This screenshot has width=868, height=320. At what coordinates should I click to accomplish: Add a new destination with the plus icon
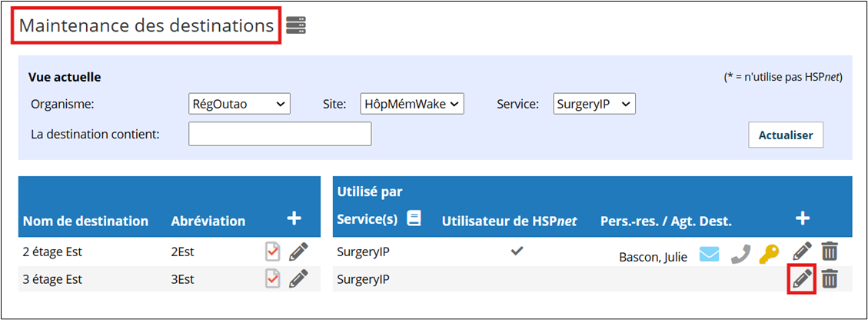[x=294, y=218]
